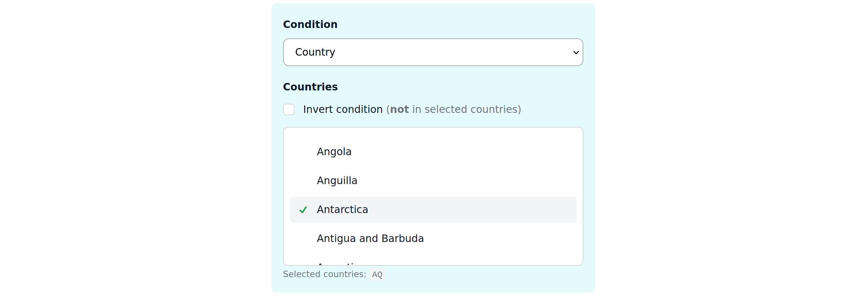This screenshot has width=868, height=296.
Task: Click the AQ country code badge
Action: [377, 274]
